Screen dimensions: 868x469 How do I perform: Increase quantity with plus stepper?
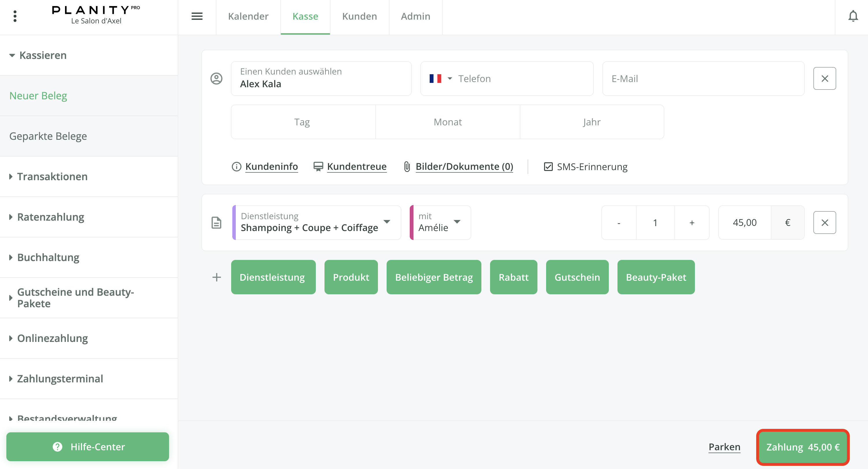[692, 223]
